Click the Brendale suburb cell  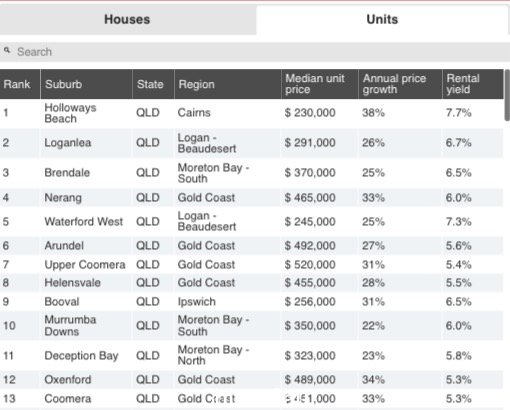point(67,173)
